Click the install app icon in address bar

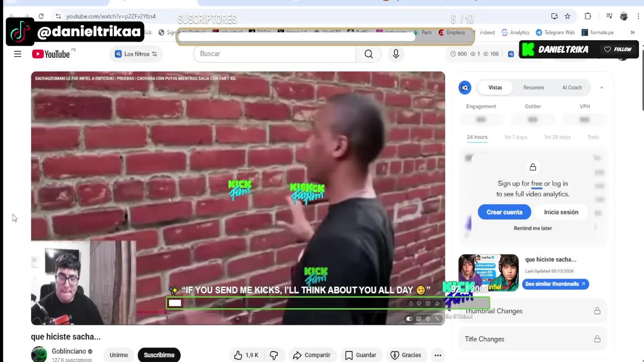tap(554, 16)
